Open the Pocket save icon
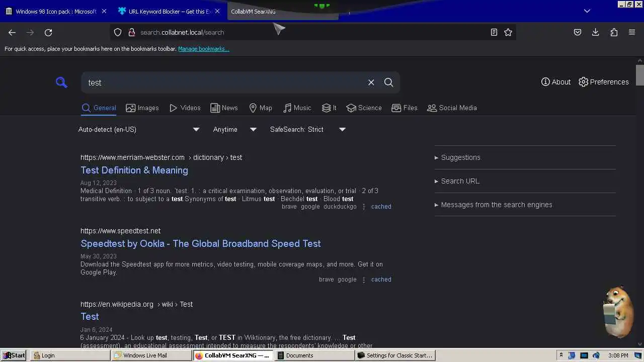The image size is (644, 362). (x=578, y=32)
